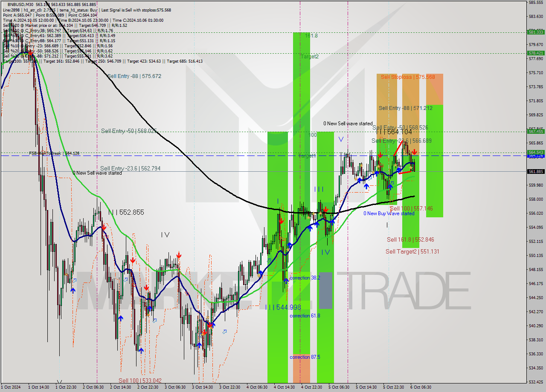546x392 pixels.
Task: Click the '3 Oct 06:30' time axis label
Action: click(x=175, y=387)
